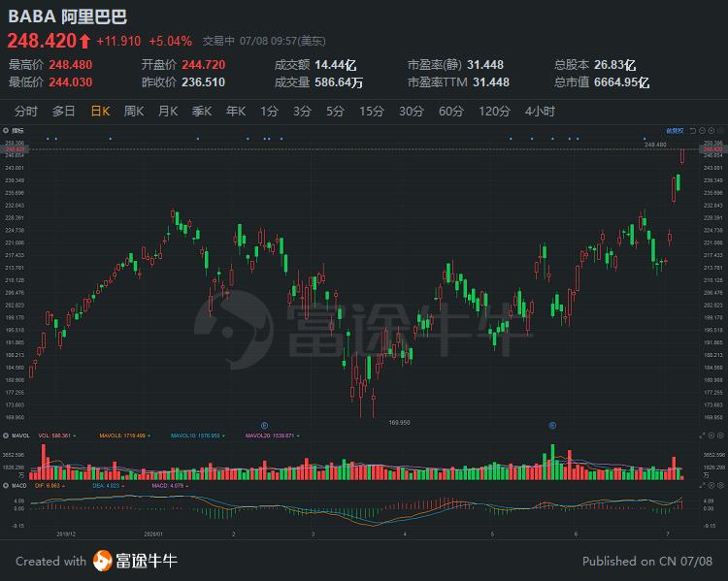Click the tallest volume bar on the left
Image resolution: width=728 pixels, height=581 pixels.
[44, 462]
